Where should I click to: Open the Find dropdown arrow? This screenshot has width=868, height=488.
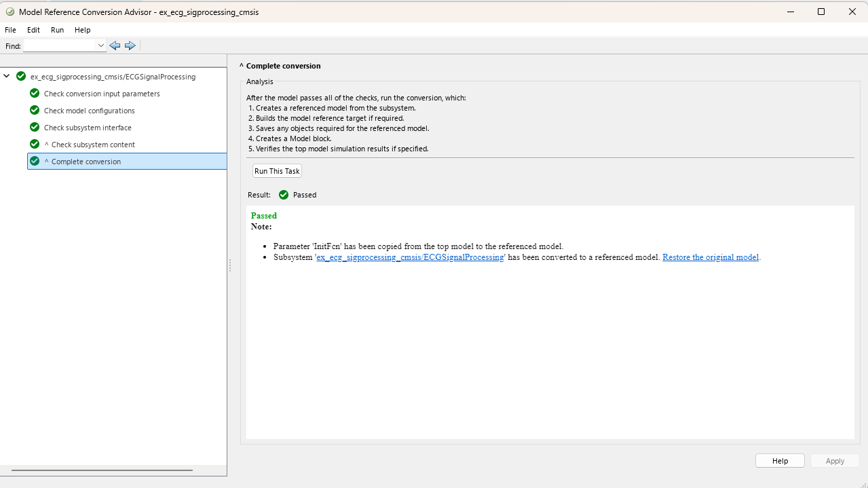point(101,45)
